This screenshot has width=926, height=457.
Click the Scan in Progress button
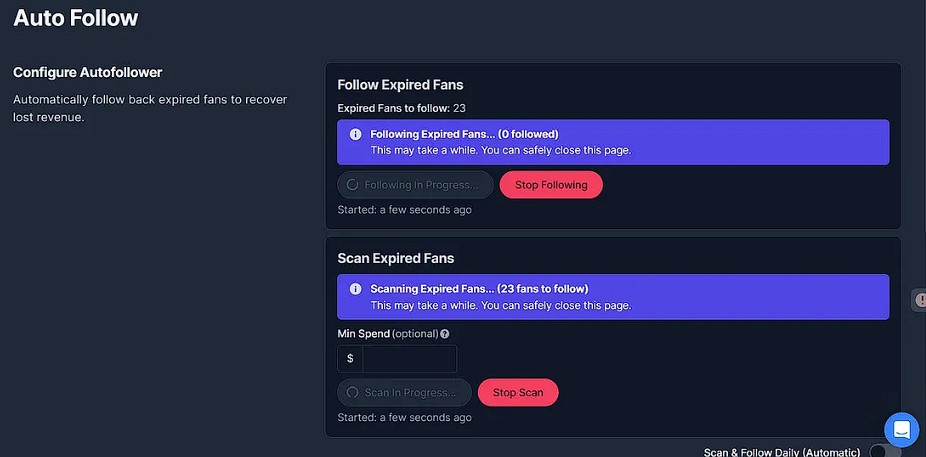click(404, 393)
